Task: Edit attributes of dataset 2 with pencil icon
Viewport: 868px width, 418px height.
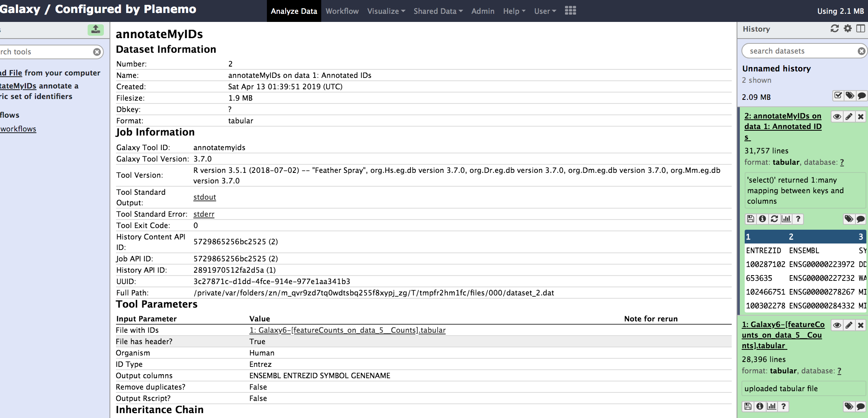Action: 849,116
